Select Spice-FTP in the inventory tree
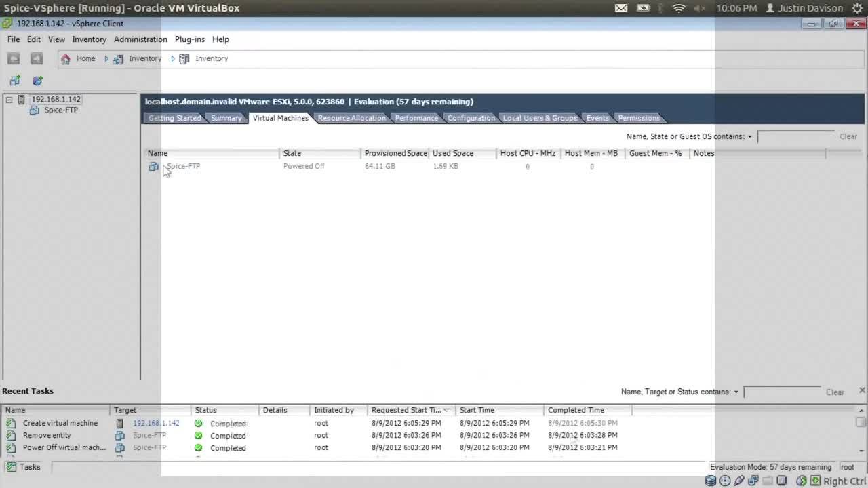This screenshot has height=488, width=868. click(61, 110)
